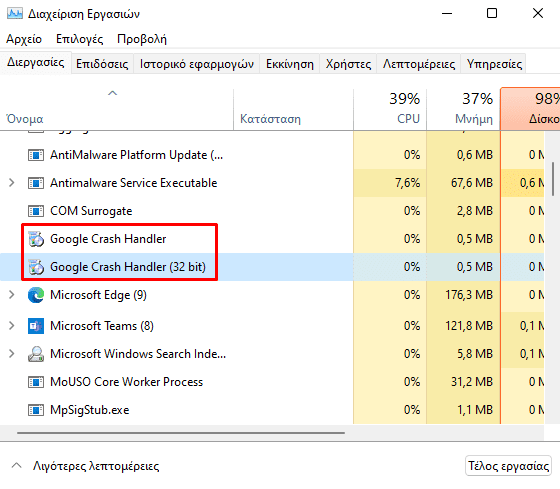Open the Προβολή menu

pyautogui.click(x=142, y=39)
